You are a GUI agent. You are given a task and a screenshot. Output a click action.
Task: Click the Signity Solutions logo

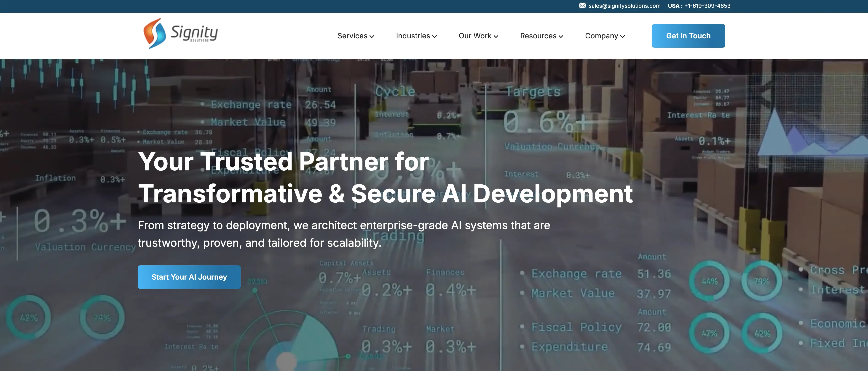coord(181,34)
